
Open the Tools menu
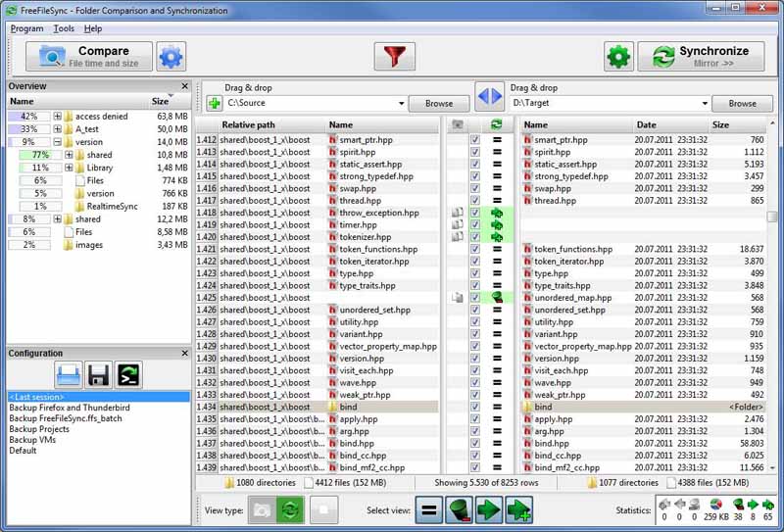[64, 28]
